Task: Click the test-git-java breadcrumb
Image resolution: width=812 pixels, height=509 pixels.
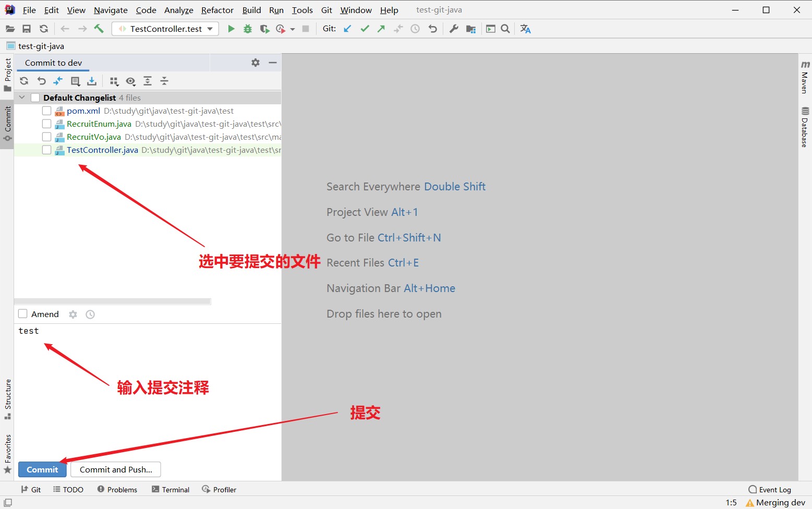Action: pos(35,46)
